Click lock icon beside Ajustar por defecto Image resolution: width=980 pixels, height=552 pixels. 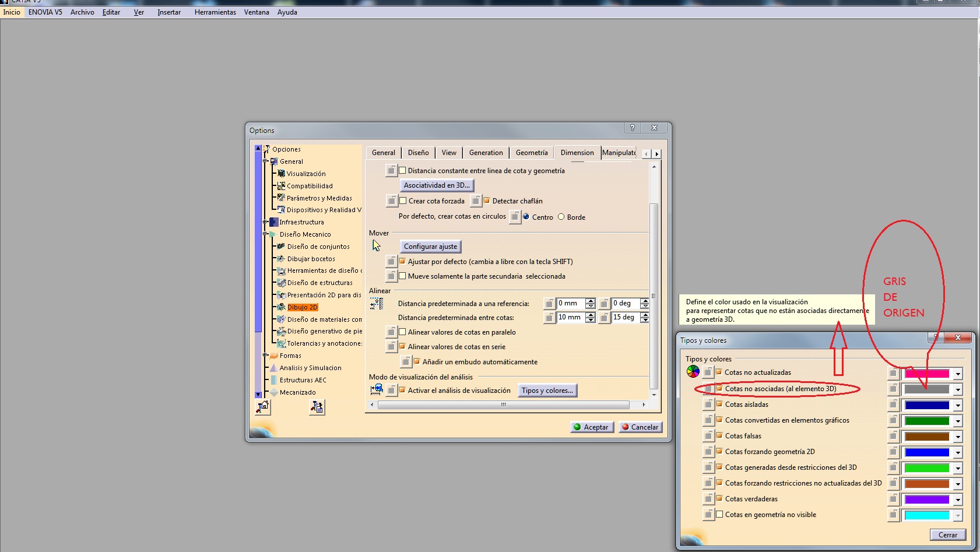coord(391,261)
